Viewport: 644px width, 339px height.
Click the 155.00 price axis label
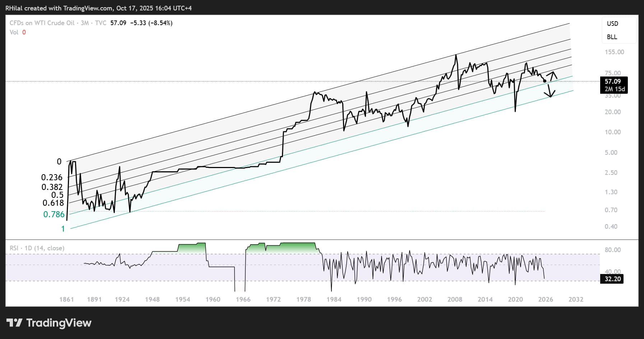[x=615, y=52]
